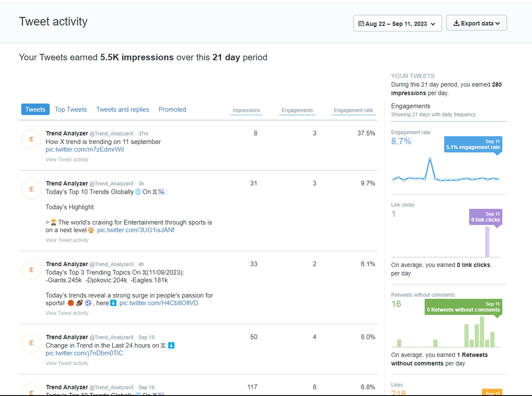The width and height of the screenshot is (532, 396).
Task: Click @Trend_AnalyzerX handle on the 3h tweet
Action: tap(112, 184)
